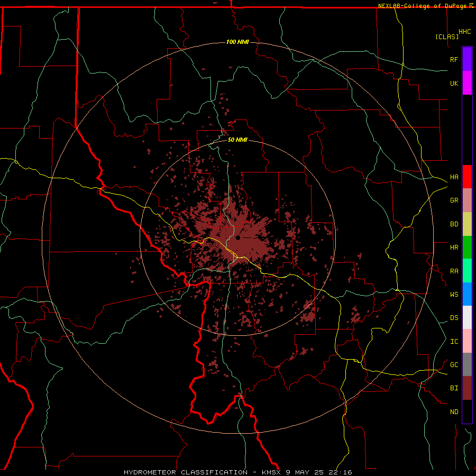Viewport: 476px width, 476px height.
Task: Click the ND legend label
Action: pos(454,412)
